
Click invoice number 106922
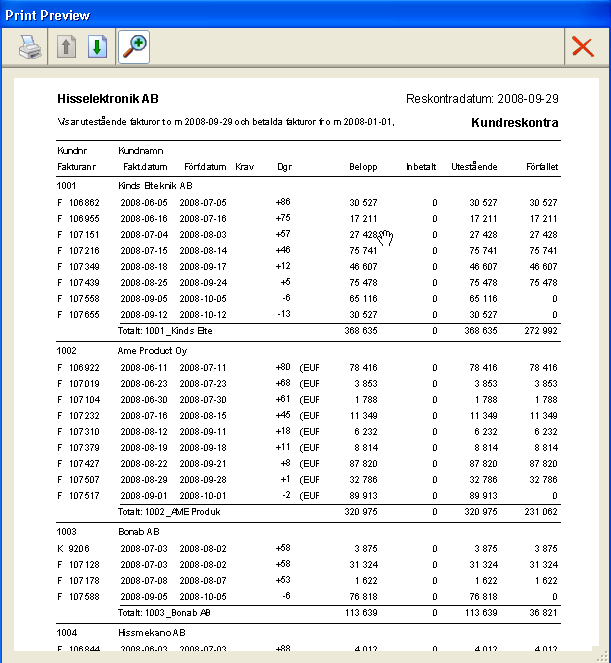[84, 368]
